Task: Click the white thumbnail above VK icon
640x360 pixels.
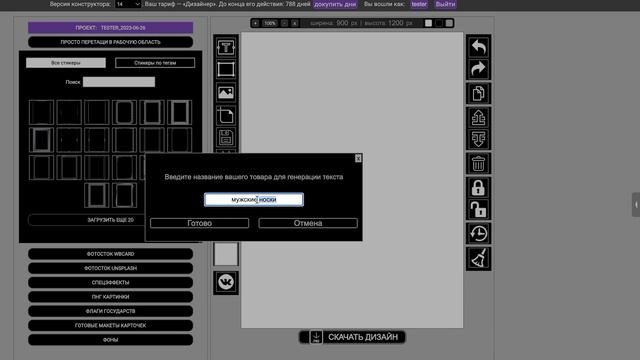Action: pyautogui.click(x=226, y=254)
